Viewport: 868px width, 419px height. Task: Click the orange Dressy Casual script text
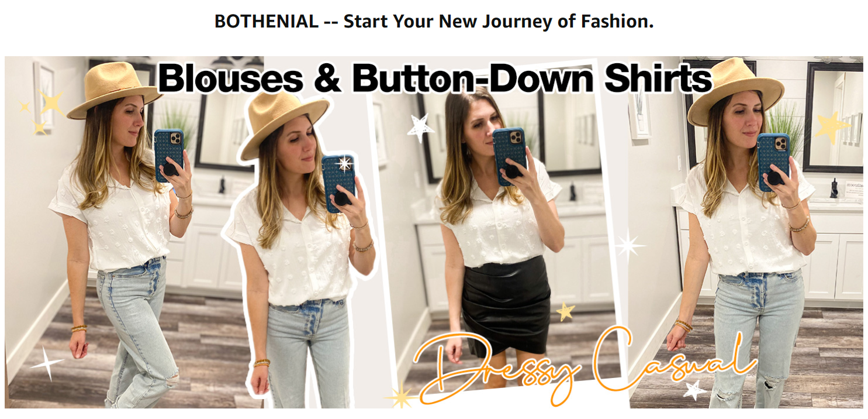[585, 366]
